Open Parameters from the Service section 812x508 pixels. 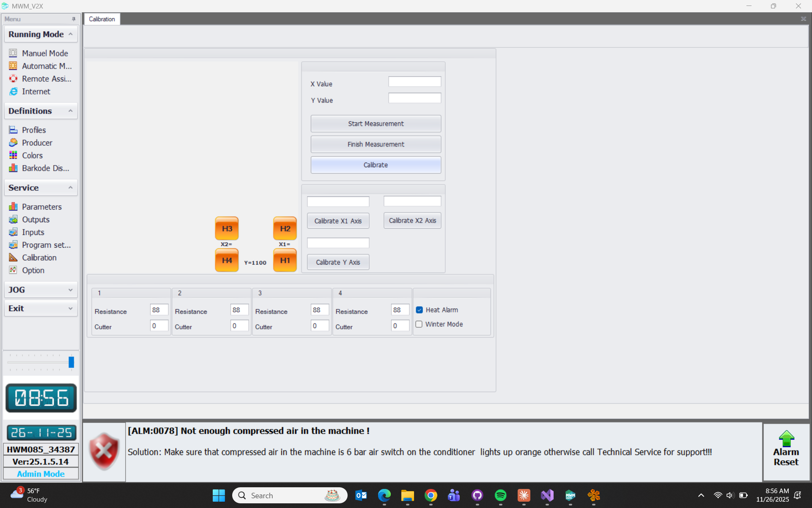click(x=41, y=207)
